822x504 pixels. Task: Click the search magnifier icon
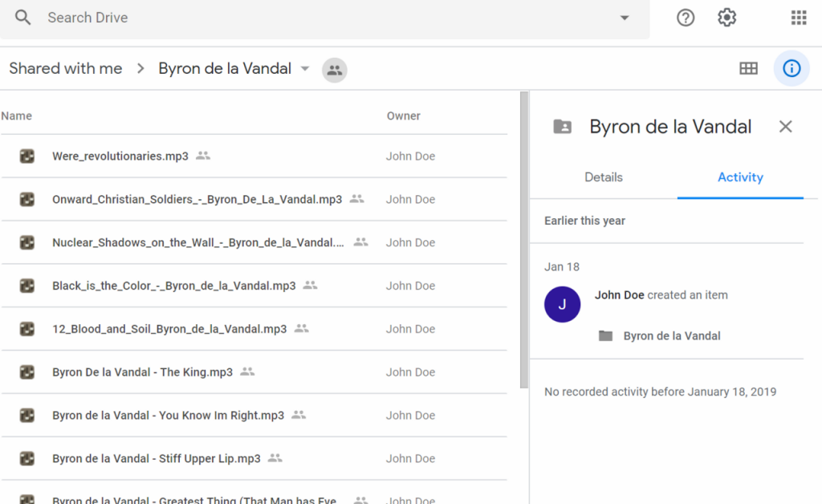pyautogui.click(x=22, y=18)
